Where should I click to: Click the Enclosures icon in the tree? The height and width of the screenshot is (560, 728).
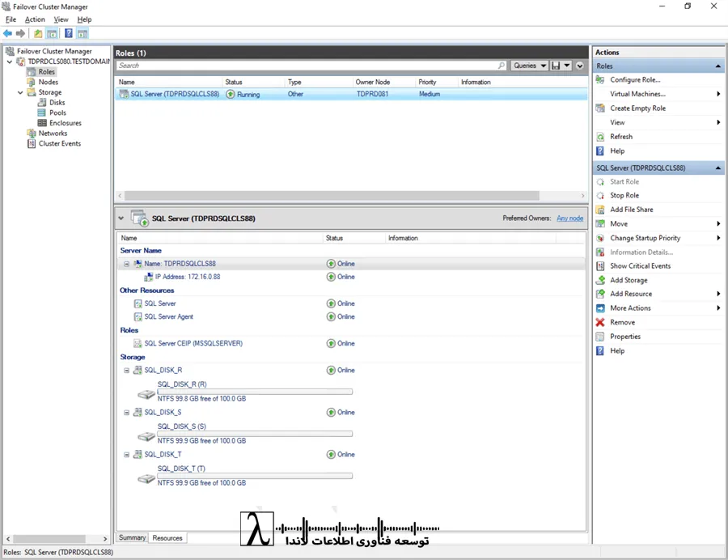coord(42,123)
